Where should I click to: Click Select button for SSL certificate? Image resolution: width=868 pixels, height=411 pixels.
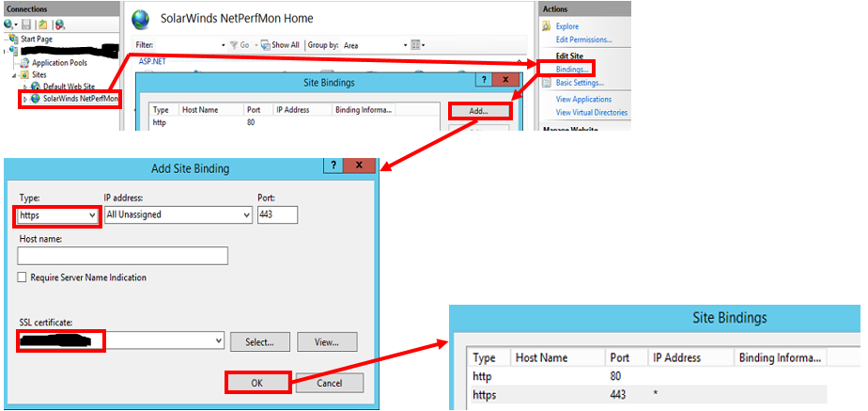tap(259, 341)
